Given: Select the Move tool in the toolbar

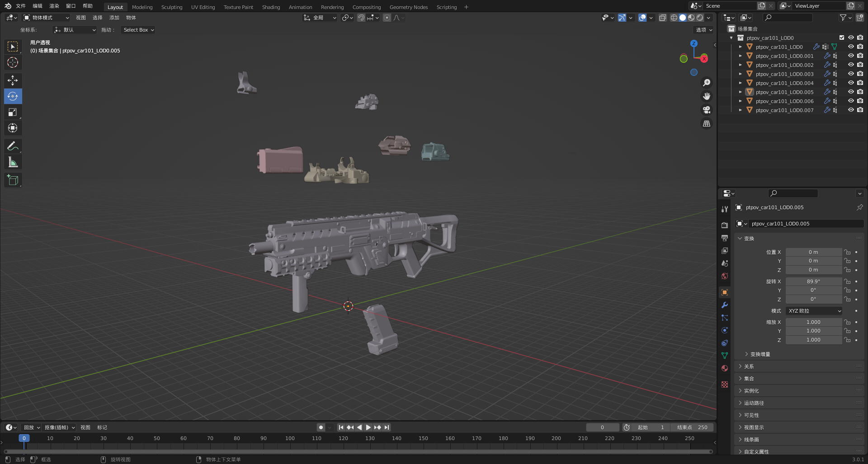Looking at the screenshot, I should click(13, 80).
